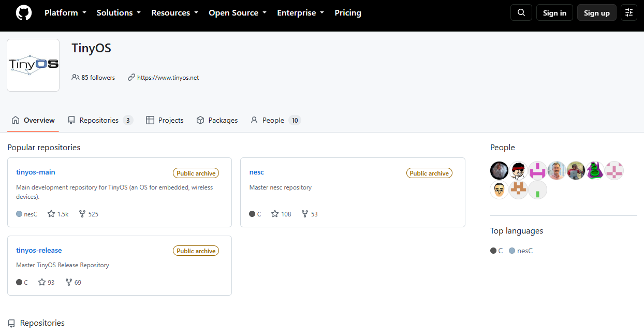Viewport: 644px width, 335px height.
Task: Click tinyos-main description text
Action: pyautogui.click(x=114, y=192)
